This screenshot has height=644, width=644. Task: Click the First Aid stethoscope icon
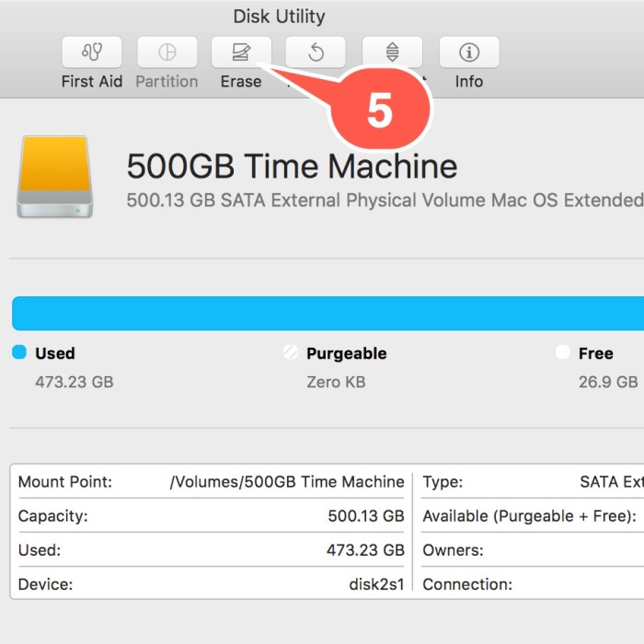point(92,52)
